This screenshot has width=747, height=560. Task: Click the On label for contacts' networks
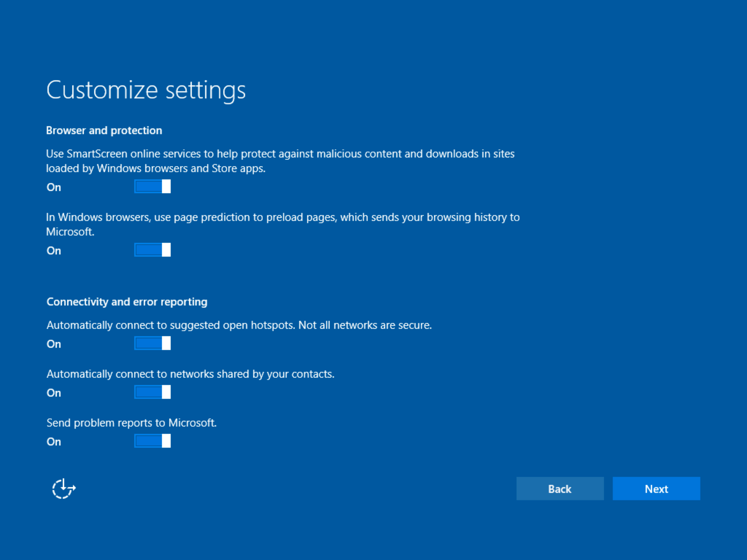[54, 393]
